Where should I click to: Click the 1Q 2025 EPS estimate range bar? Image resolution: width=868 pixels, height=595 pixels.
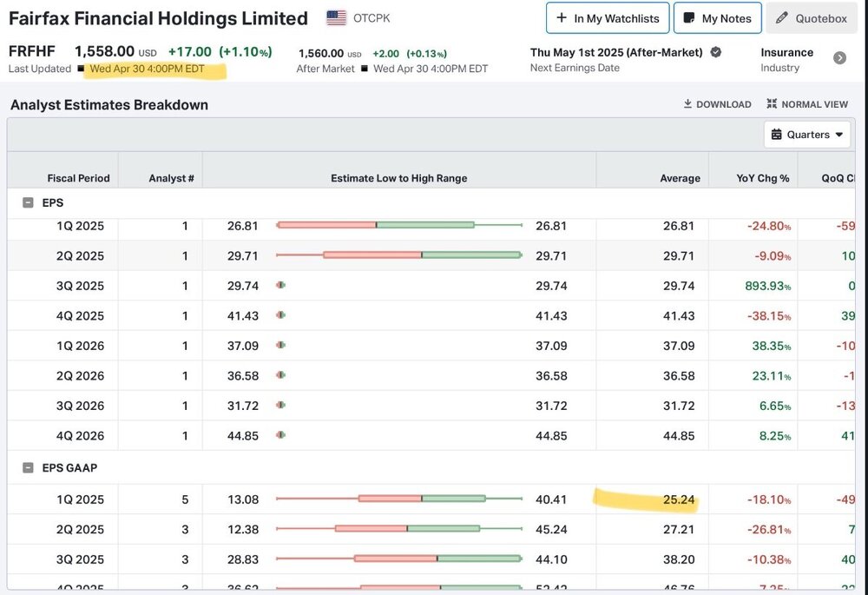pyautogui.click(x=399, y=225)
